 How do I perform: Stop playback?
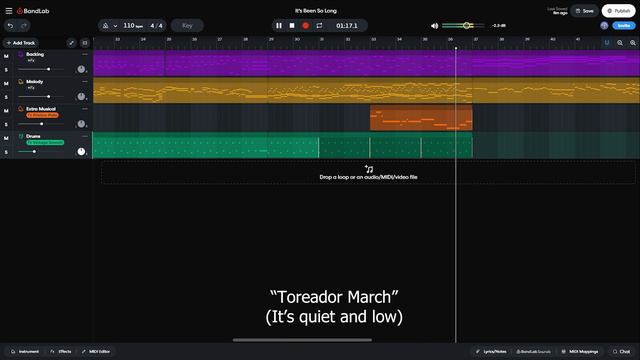pyautogui.click(x=292, y=26)
